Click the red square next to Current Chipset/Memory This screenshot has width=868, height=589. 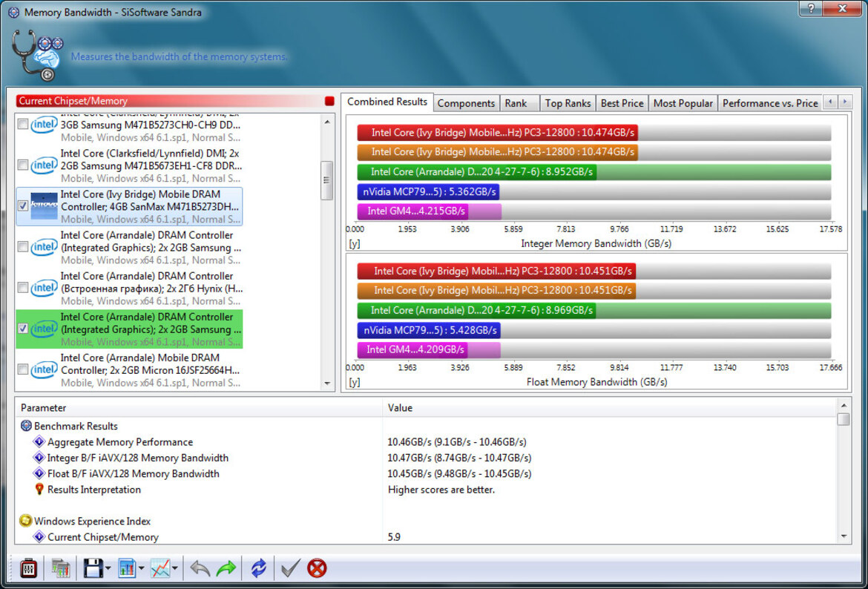pyautogui.click(x=329, y=102)
